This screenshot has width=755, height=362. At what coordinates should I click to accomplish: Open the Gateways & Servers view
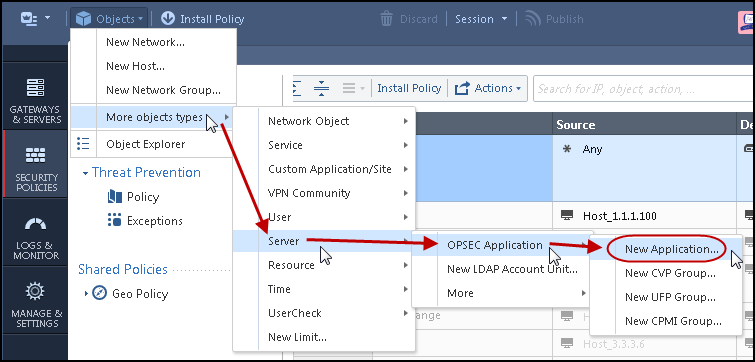35,100
